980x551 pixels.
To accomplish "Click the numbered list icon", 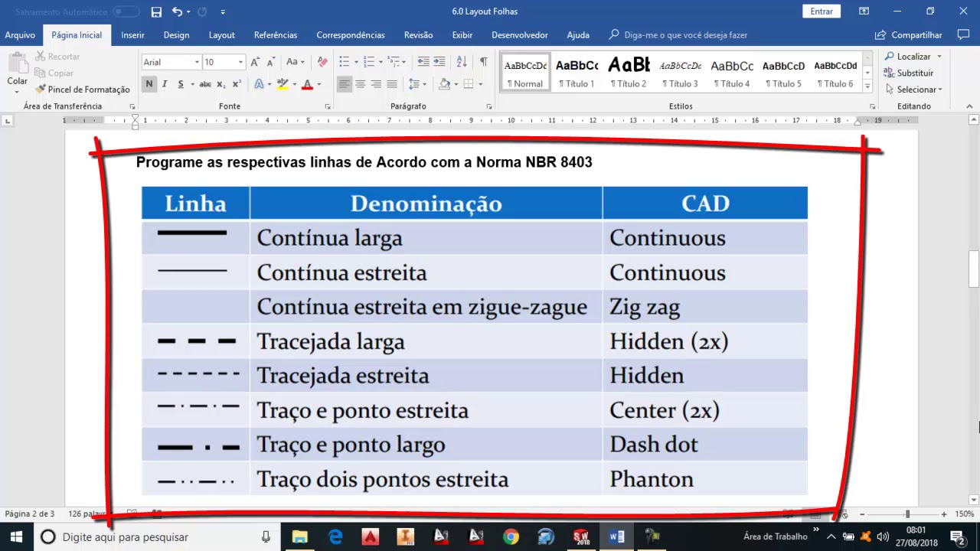I will 369,62.
